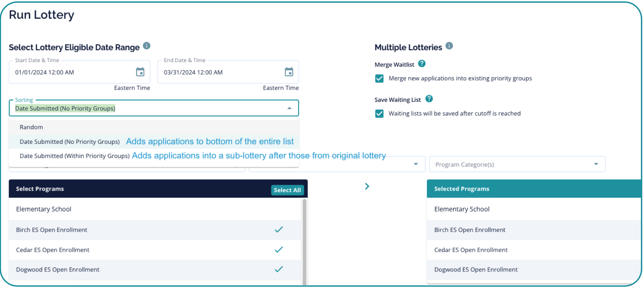
Task: Open the Start Date calendar picker icon
Action: pyautogui.click(x=140, y=72)
